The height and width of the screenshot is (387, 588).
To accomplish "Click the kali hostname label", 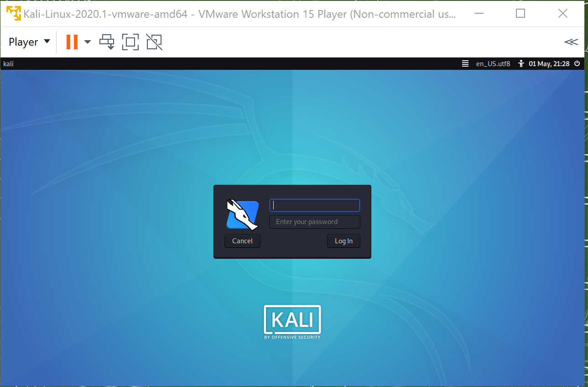I will point(8,64).
